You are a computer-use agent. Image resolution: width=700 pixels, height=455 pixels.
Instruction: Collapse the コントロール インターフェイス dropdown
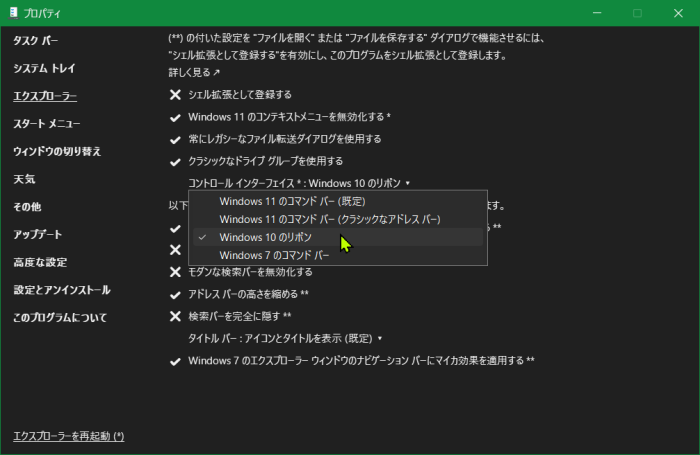[x=299, y=183]
